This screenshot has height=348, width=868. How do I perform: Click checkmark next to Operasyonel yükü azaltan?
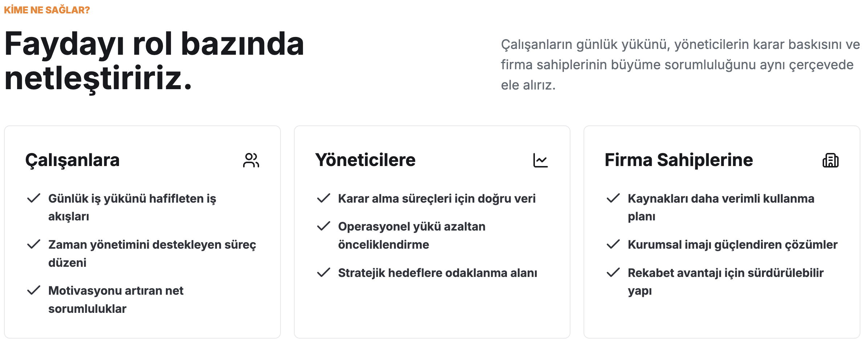coord(324,226)
